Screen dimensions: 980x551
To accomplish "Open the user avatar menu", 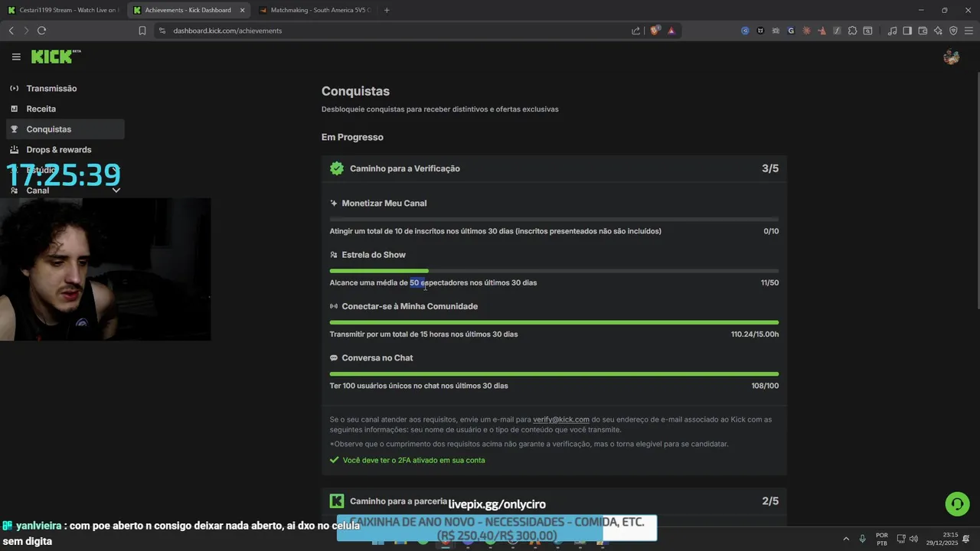I will pyautogui.click(x=952, y=57).
